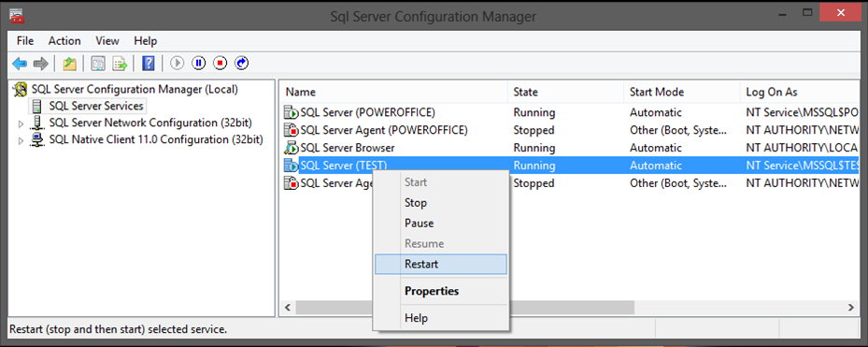Click Automatic start mode of SQL Server Browser
Screen dimensions: 868x347
655,148
